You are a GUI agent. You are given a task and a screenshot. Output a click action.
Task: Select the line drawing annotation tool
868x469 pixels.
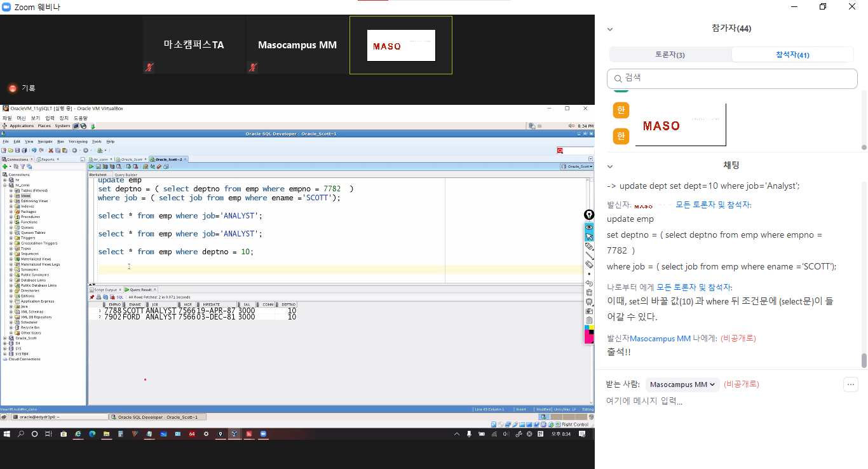tap(589, 255)
